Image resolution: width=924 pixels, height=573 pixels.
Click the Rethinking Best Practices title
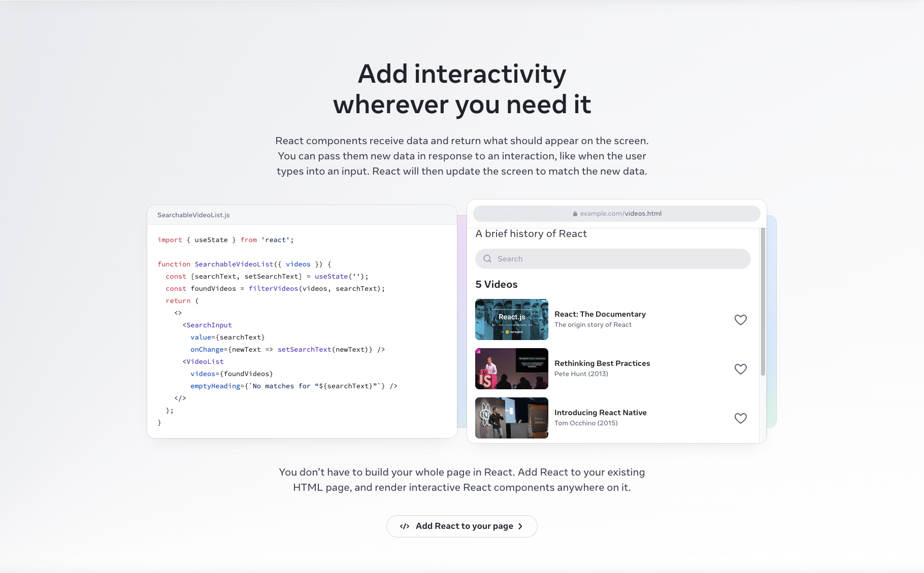[x=602, y=363]
